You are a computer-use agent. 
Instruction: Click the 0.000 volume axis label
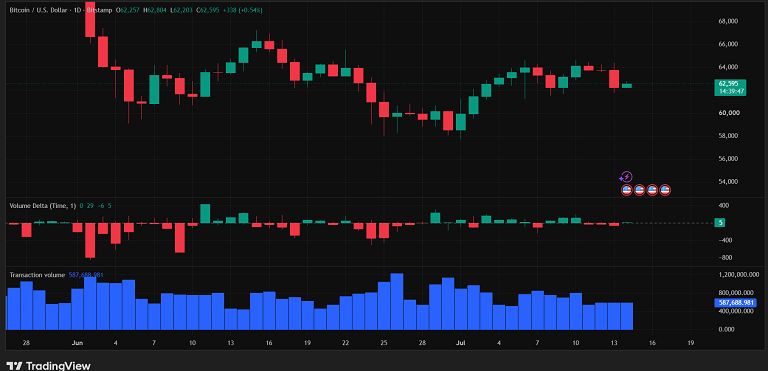pos(726,329)
